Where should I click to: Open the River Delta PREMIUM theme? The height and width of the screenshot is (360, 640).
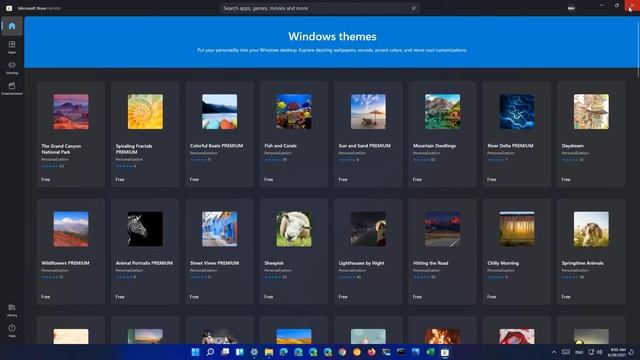[517, 134]
